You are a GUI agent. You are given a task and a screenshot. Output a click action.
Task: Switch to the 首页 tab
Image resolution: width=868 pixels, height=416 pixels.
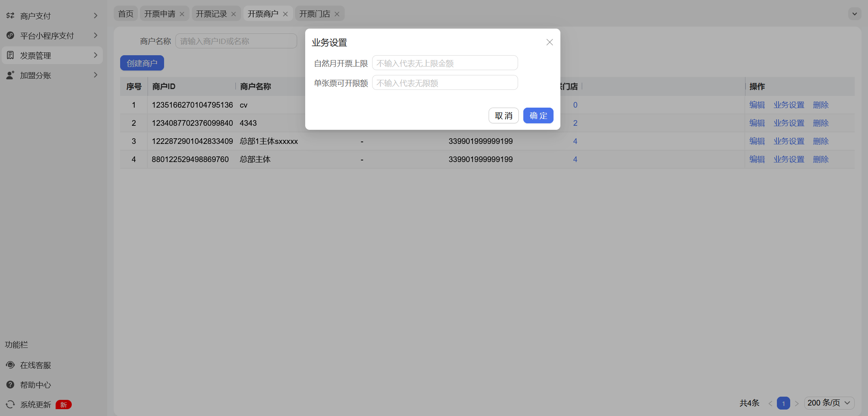(126, 14)
